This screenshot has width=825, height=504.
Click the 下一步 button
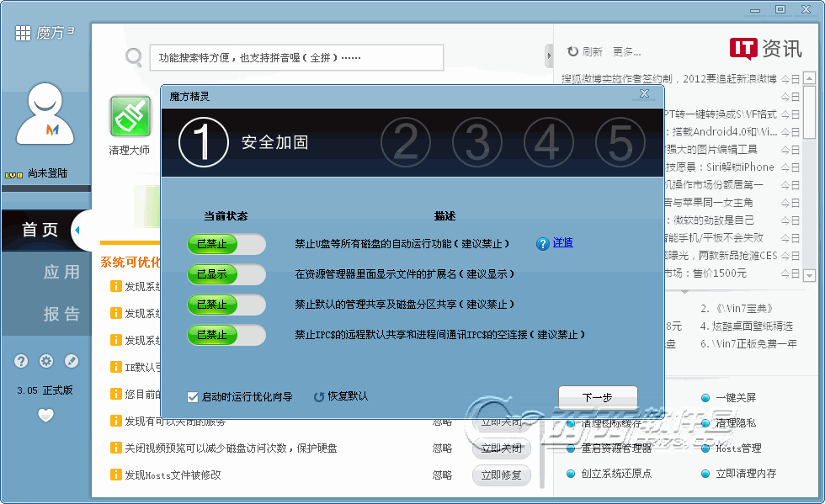coord(598,397)
